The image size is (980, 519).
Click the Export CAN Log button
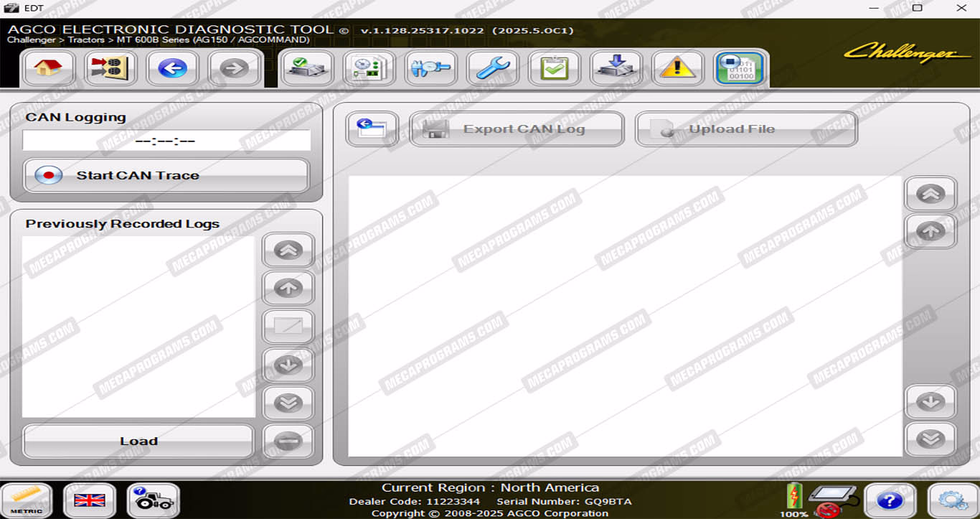click(x=517, y=129)
